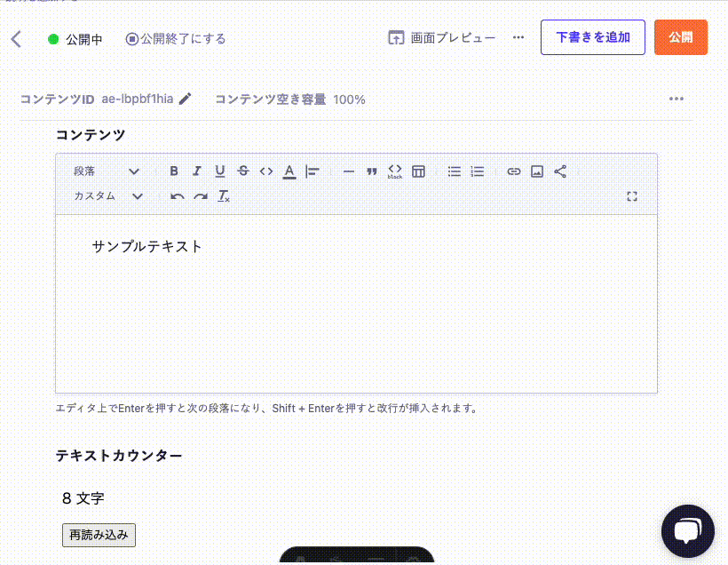This screenshot has width=728, height=565.
Task: Open the text color picker
Action: (x=289, y=171)
